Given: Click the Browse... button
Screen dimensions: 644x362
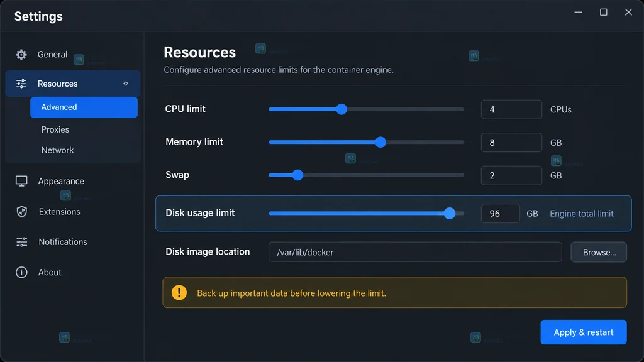Looking at the screenshot, I should point(599,252).
